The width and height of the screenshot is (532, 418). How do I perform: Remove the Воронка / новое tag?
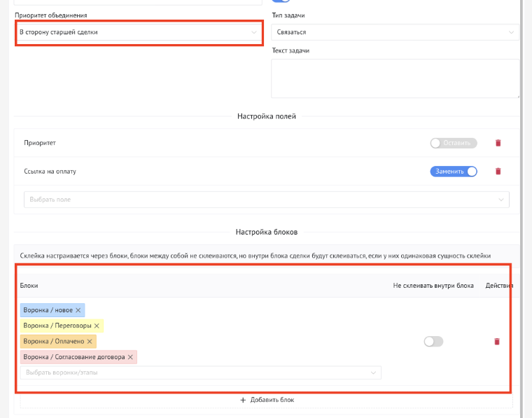pyautogui.click(x=78, y=310)
